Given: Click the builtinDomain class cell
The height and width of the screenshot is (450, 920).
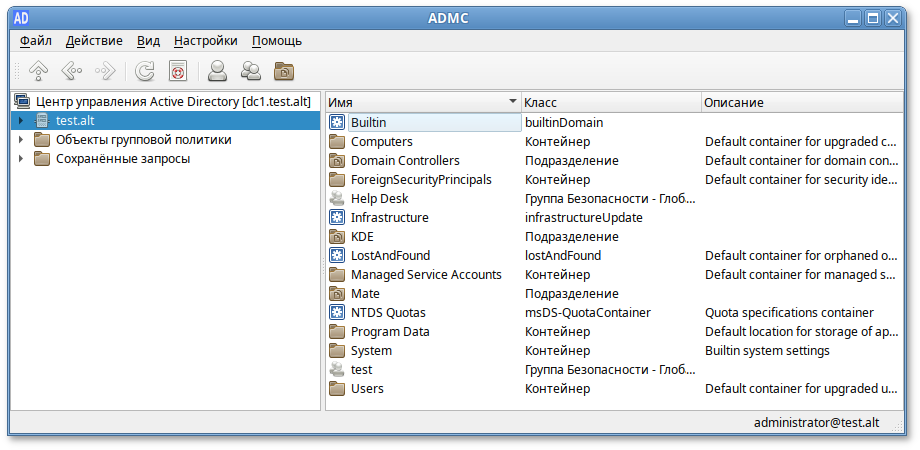Looking at the screenshot, I should coord(564,123).
